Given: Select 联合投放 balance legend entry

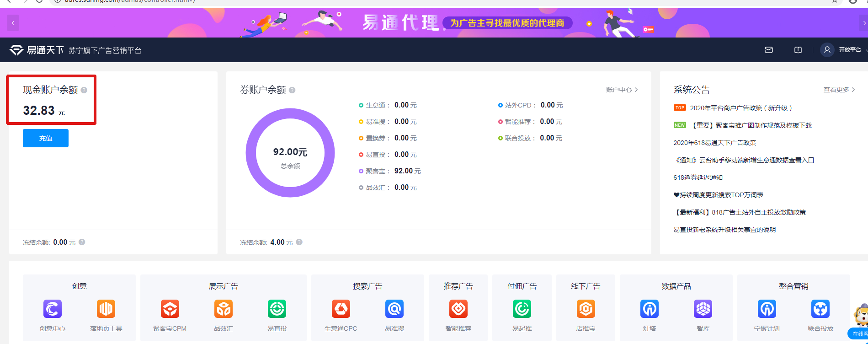Looking at the screenshot, I should (x=530, y=138).
